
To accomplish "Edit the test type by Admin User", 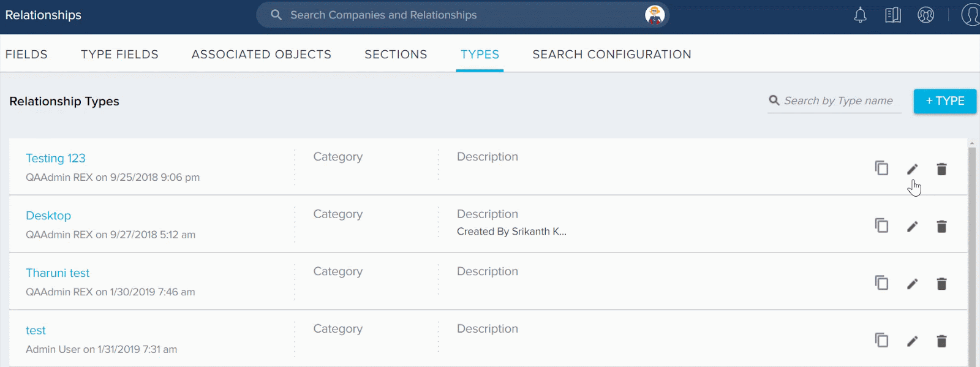I will pos(912,341).
